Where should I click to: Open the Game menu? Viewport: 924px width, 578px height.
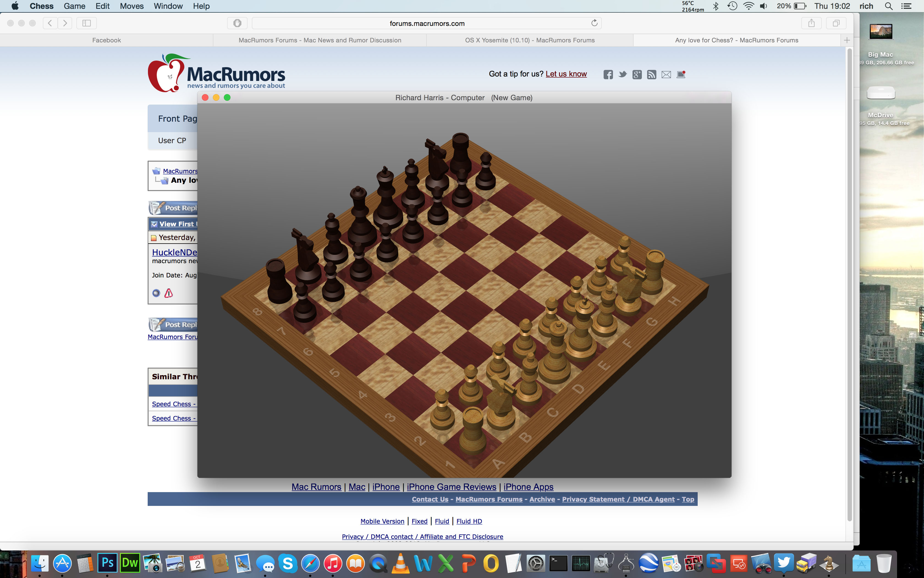coord(75,6)
